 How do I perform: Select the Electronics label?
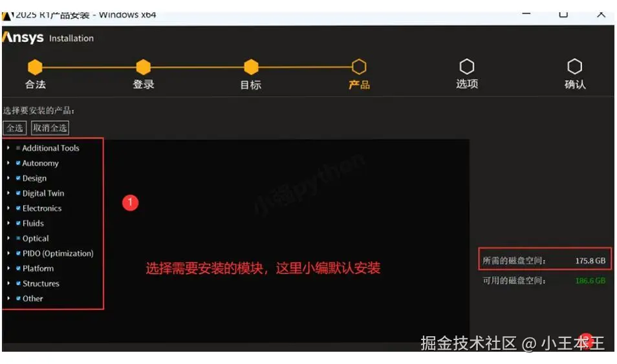click(x=42, y=208)
